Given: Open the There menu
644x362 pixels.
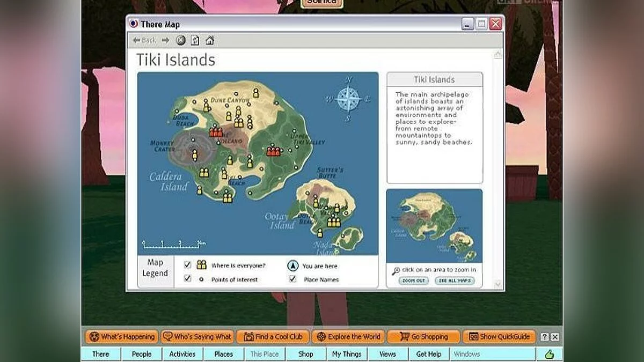Looking at the screenshot, I should click(x=100, y=354).
